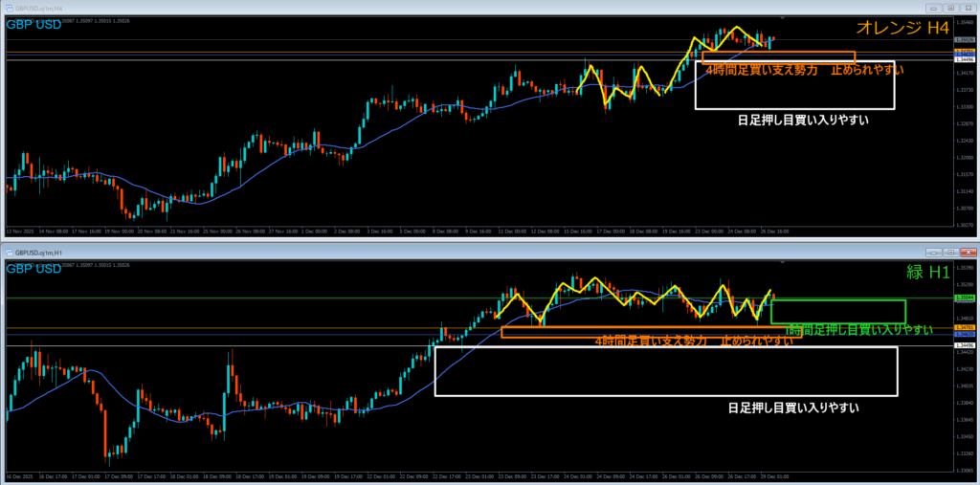Close the GBPUSD H1 chart window

969,253
